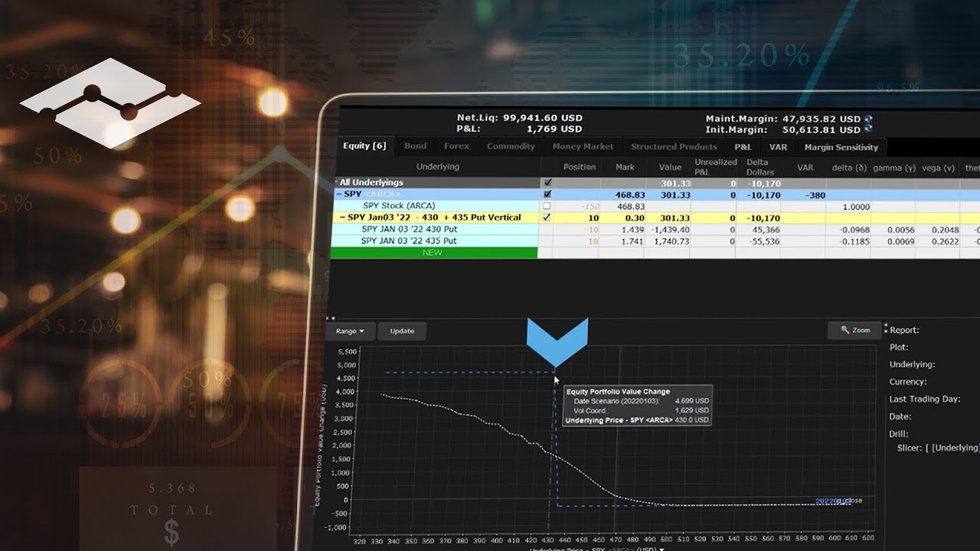The image size is (980, 551).
Task: Click the 1.439 mark of 430 Put
Action: (632, 230)
